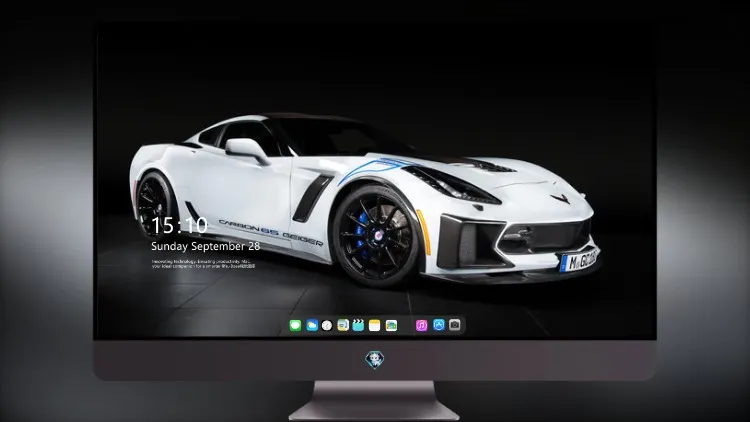750x422 pixels.
Task: Open the Weather app in dock
Action: [312, 325]
